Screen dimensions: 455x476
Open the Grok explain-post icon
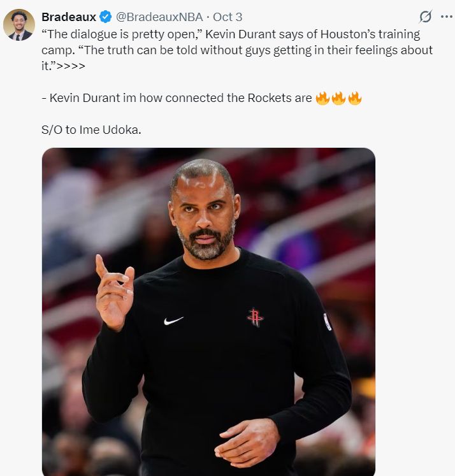[x=425, y=17]
